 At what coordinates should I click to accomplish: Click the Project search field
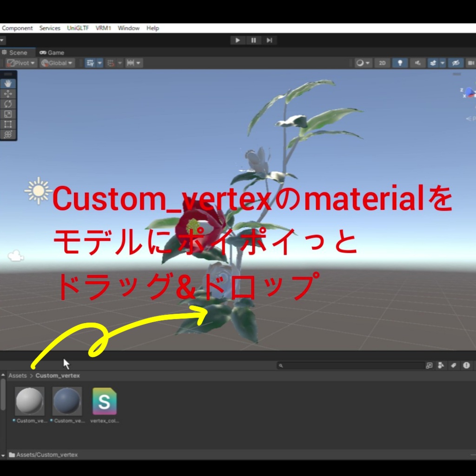350,365
